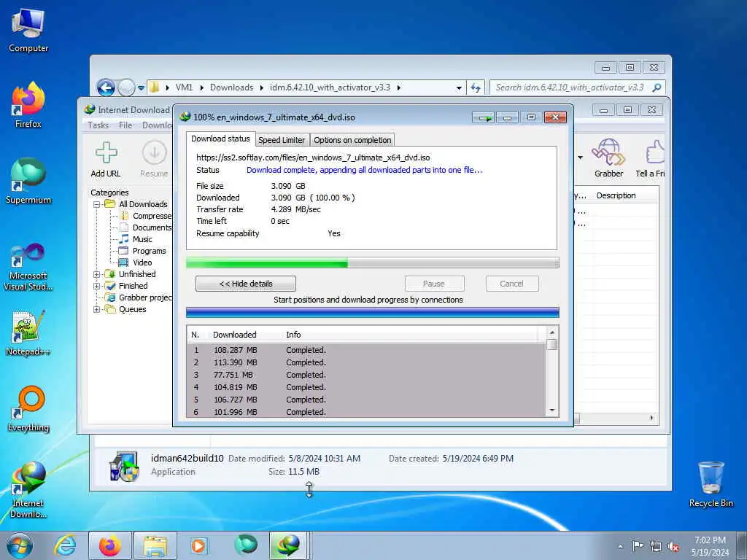Select the idman642build10 application file icon

point(124,466)
